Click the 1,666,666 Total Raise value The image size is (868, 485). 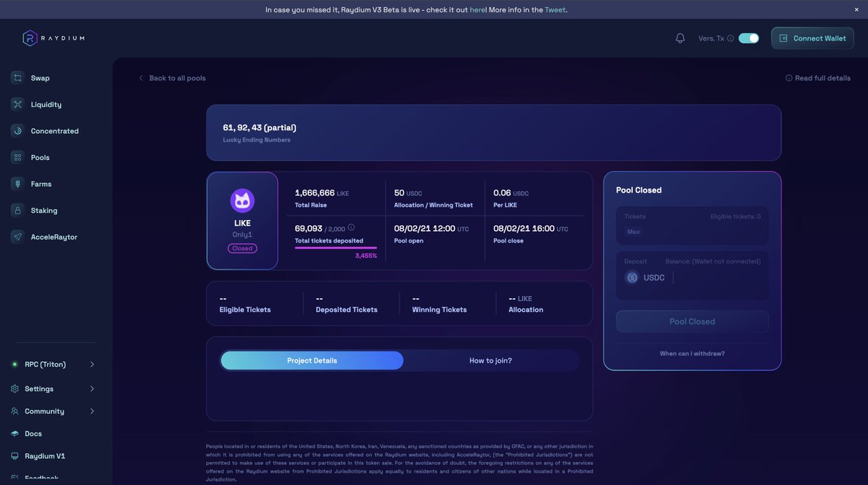point(315,193)
